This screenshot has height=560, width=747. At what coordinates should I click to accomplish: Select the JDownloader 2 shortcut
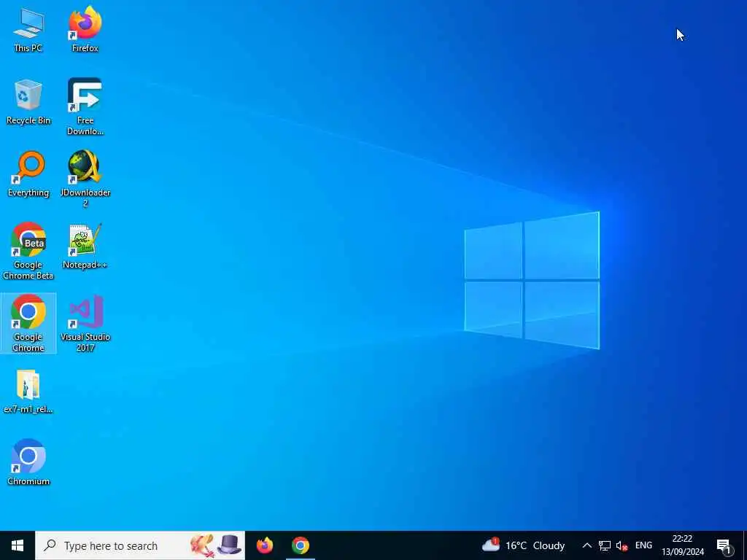coord(85,179)
